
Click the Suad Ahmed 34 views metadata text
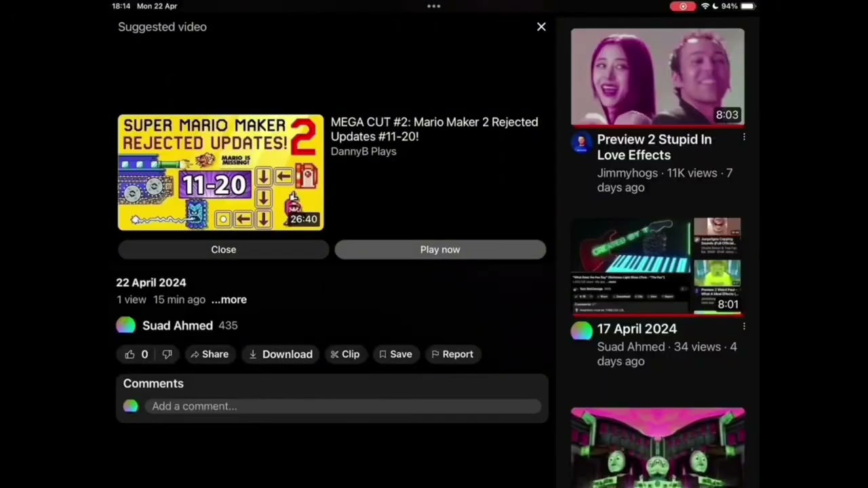667,354
